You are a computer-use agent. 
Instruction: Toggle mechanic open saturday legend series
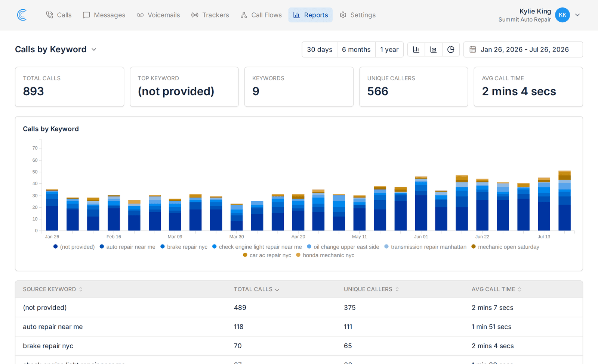pyautogui.click(x=505, y=247)
